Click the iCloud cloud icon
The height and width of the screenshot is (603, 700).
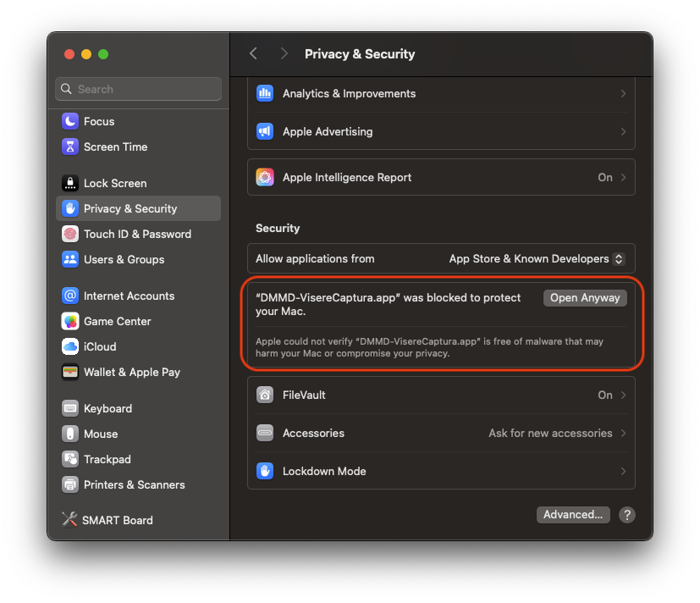coord(70,346)
